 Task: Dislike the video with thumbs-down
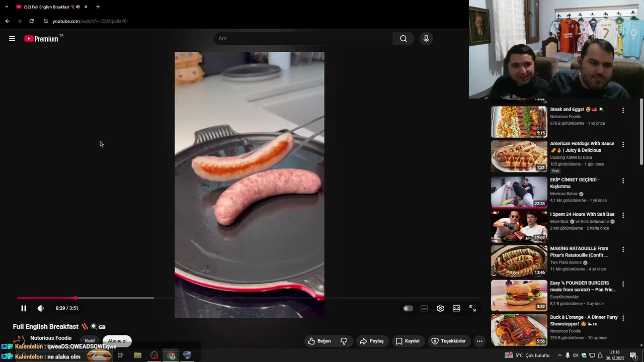point(344,341)
